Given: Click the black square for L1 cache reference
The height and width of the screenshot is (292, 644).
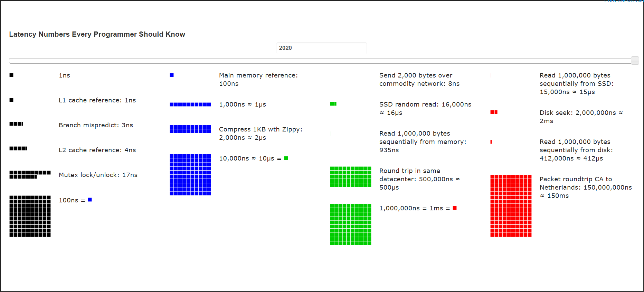Looking at the screenshot, I should click(11, 100).
